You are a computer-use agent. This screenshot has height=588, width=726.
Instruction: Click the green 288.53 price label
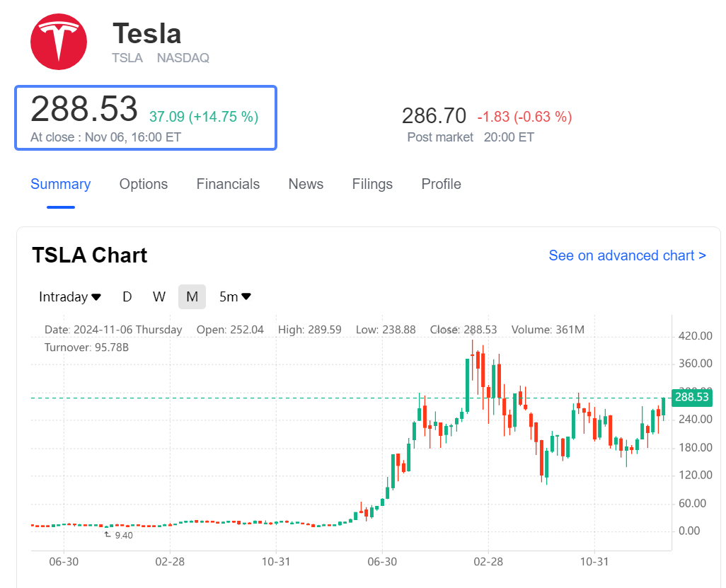tap(691, 397)
